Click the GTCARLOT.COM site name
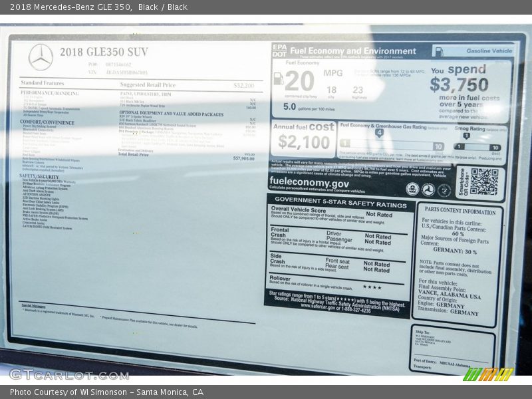The width and height of the screenshot is (532, 399). (69, 375)
